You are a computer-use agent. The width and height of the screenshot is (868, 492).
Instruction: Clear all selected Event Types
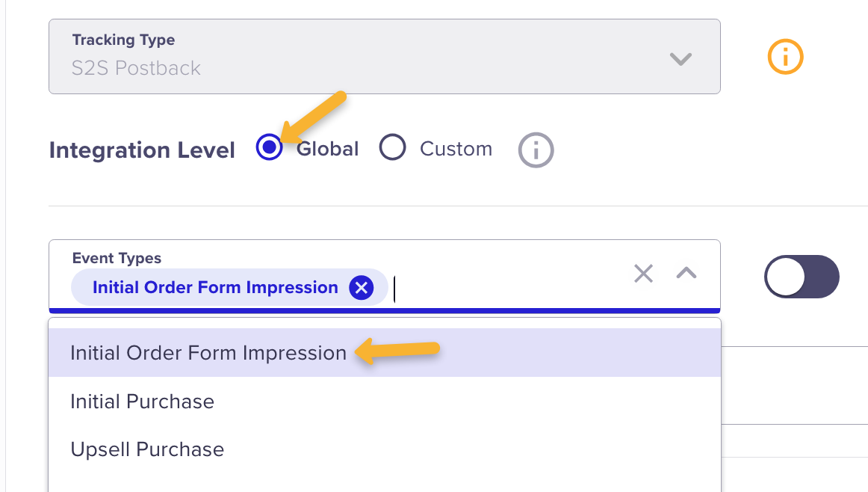tap(643, 274)
